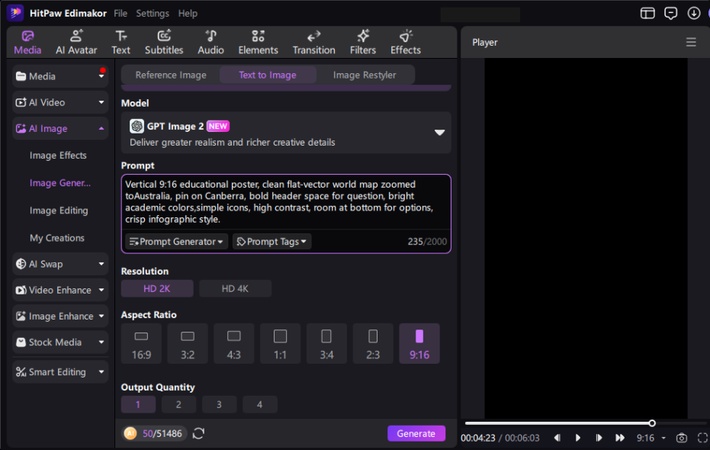Select HD 2K resolution
Screen dimensions: 710x450
(157, 289)
